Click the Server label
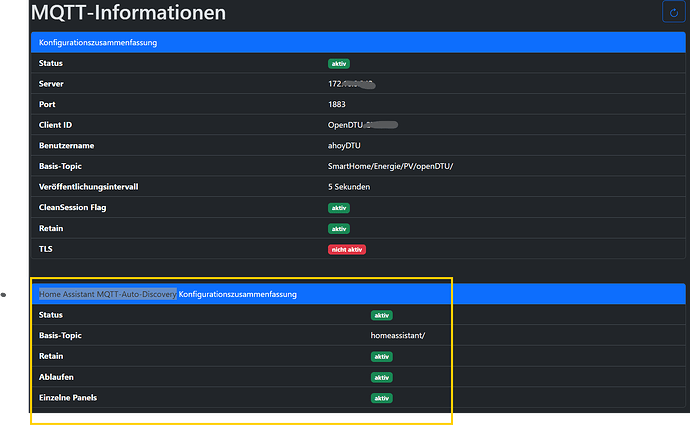The image size is (690, 425). [51, 84]
